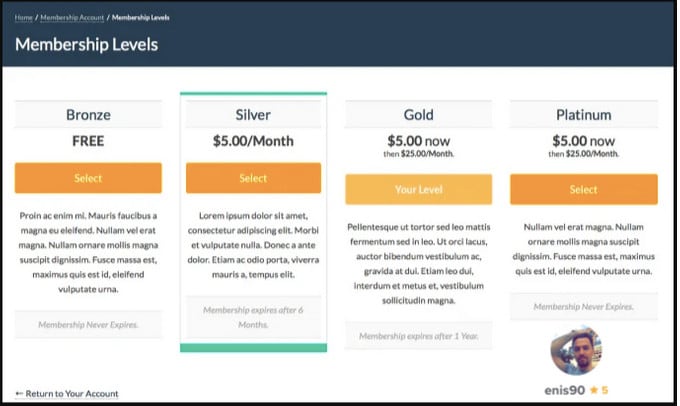Click the enis90 username text
This screenshot has width=680, height=406.
point(562,390)
